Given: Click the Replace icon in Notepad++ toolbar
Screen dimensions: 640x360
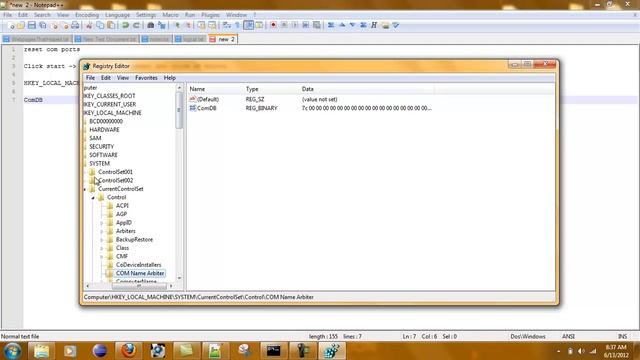Looking at the screenshot, I should (162, 25).
